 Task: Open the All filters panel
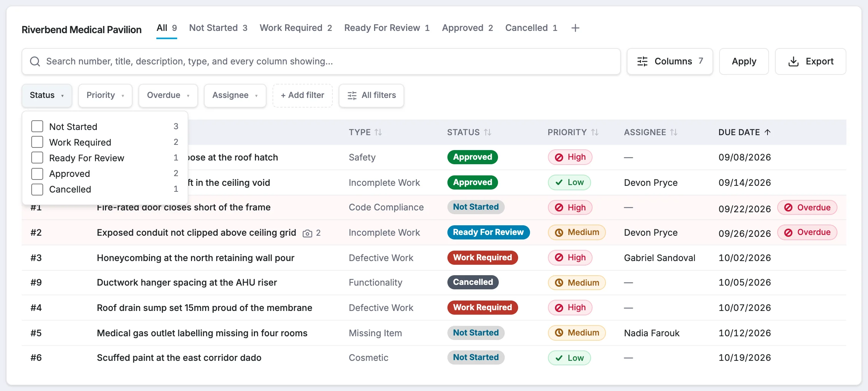tap(371, 95)
